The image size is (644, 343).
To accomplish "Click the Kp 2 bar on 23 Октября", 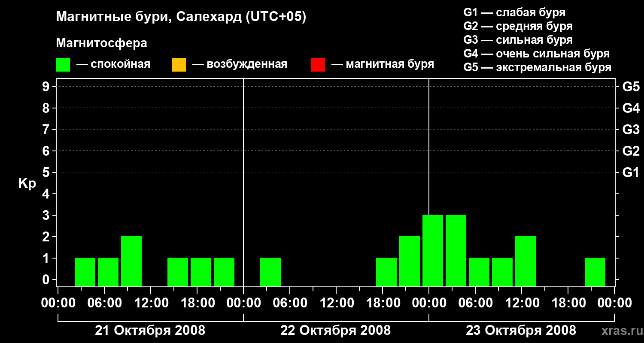I will tap(526, 261).
